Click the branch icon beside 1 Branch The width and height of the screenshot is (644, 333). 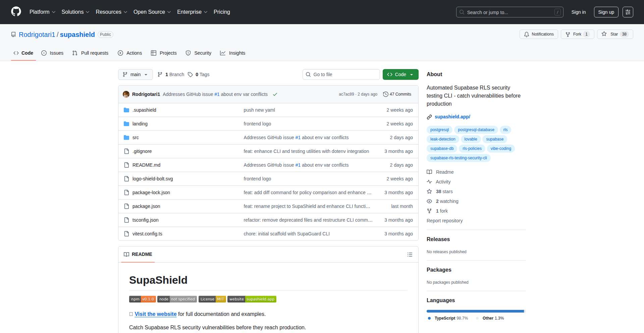pos(160,74)
